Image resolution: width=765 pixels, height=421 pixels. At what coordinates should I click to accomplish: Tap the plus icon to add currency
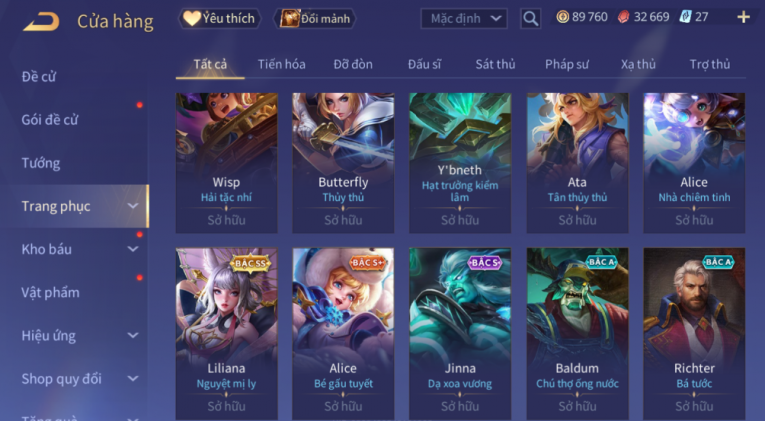[743, 18]
